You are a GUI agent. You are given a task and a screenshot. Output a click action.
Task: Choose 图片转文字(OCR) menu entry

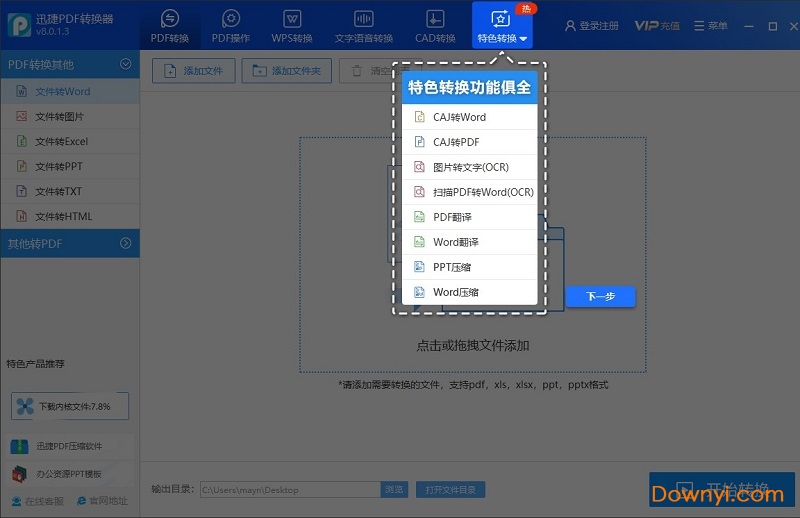tap(469, 167)
